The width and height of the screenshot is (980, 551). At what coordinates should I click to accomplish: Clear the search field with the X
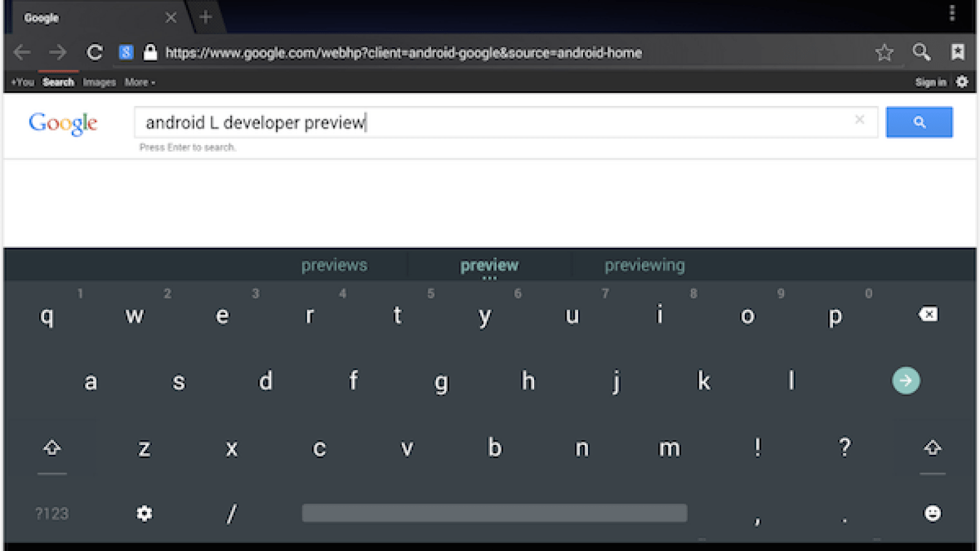[860, 120]
